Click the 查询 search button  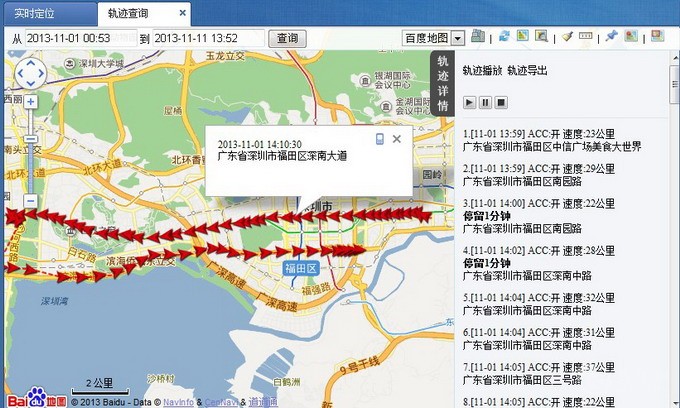pyautogui.click(x=287, y=38)
